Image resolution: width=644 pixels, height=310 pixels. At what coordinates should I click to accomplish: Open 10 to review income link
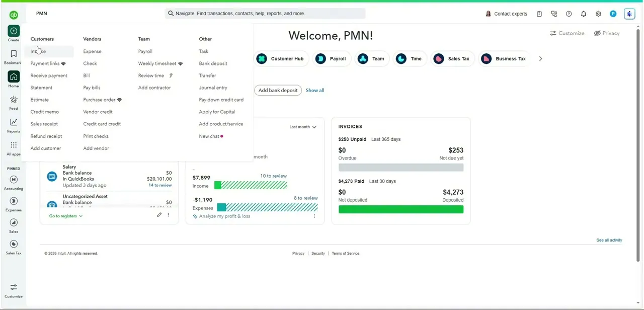273,176
